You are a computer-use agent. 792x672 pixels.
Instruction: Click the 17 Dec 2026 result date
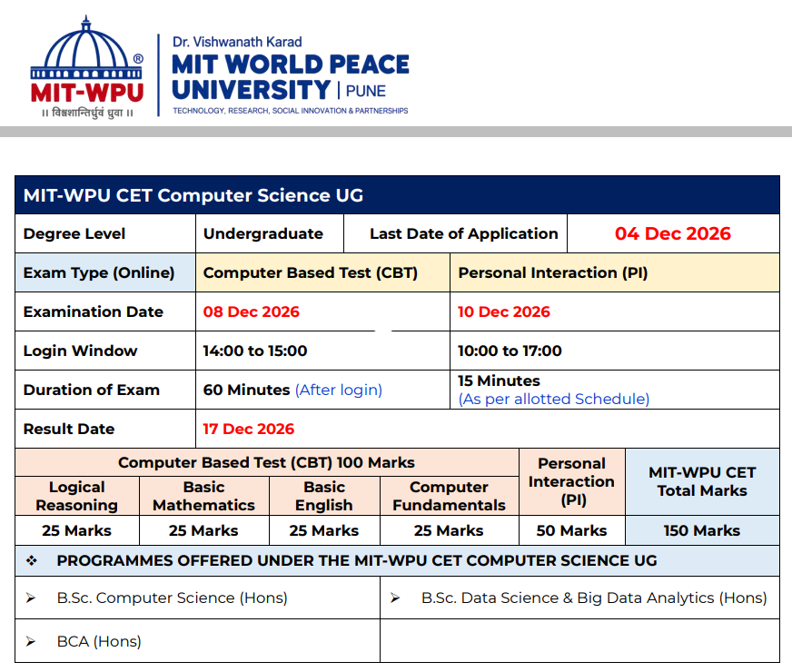(249, 430)
